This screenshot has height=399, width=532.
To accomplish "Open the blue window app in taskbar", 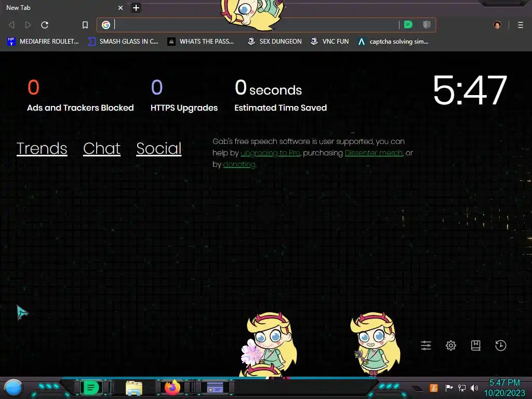I will coord(215,387).
